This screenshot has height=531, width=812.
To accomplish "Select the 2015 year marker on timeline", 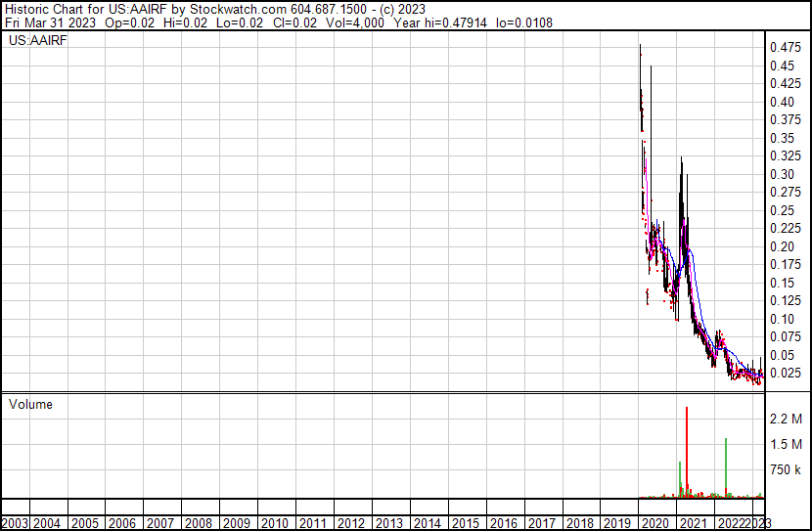I will (x=466, y=523).
